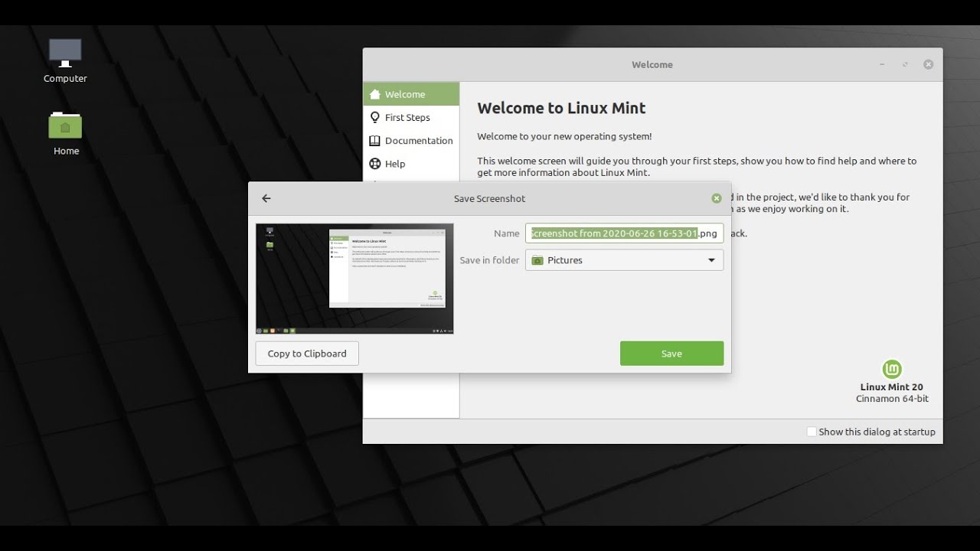Open the Computer desktop icon
The image size is (980, 551).
click(x=65, y=60)
